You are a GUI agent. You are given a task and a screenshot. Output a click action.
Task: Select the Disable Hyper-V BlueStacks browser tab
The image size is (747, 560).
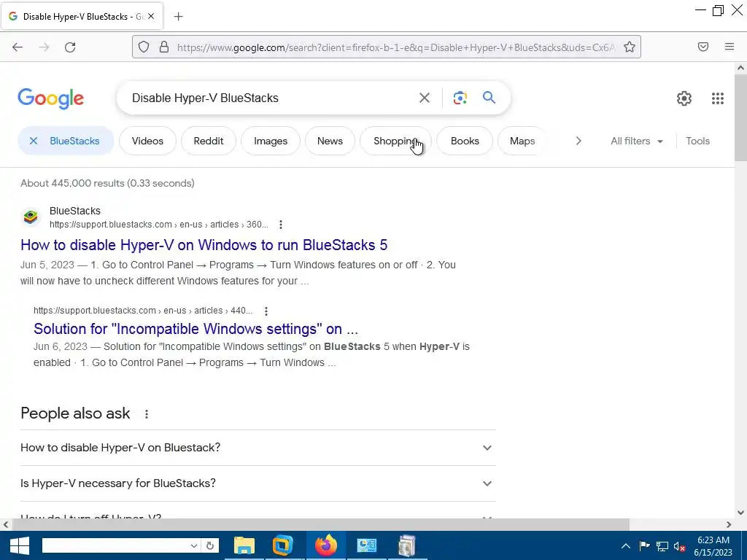pos(82,16)
